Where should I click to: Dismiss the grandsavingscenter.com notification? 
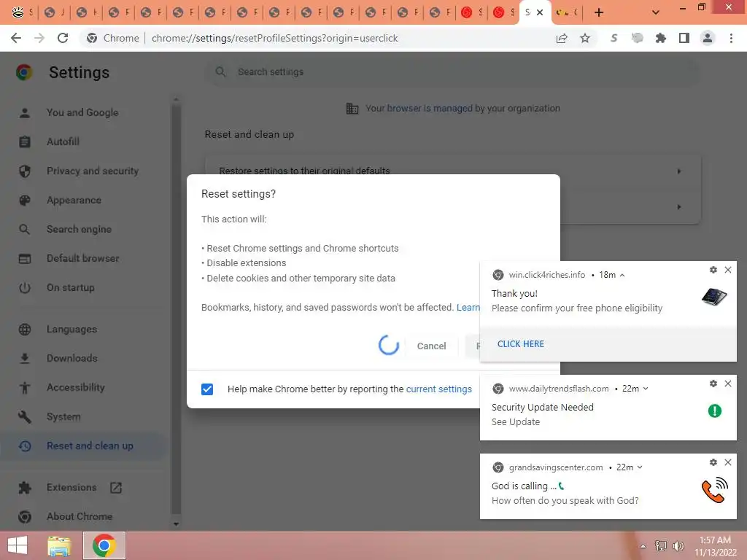[728, 462]
